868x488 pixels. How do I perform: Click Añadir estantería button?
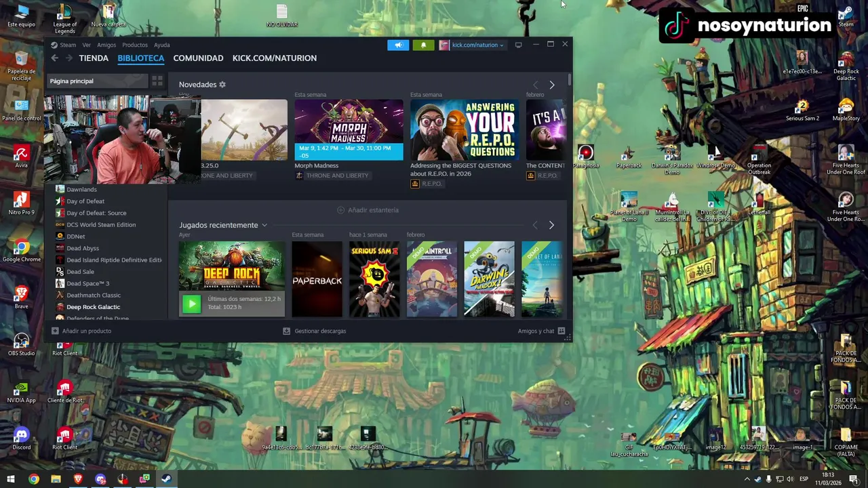point(368,210)
